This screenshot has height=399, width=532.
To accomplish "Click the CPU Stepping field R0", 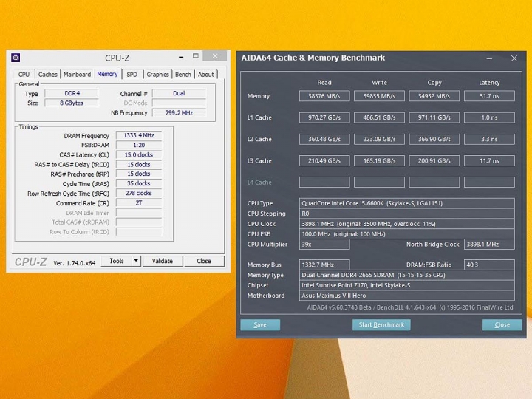I will [x=407, y=214].
